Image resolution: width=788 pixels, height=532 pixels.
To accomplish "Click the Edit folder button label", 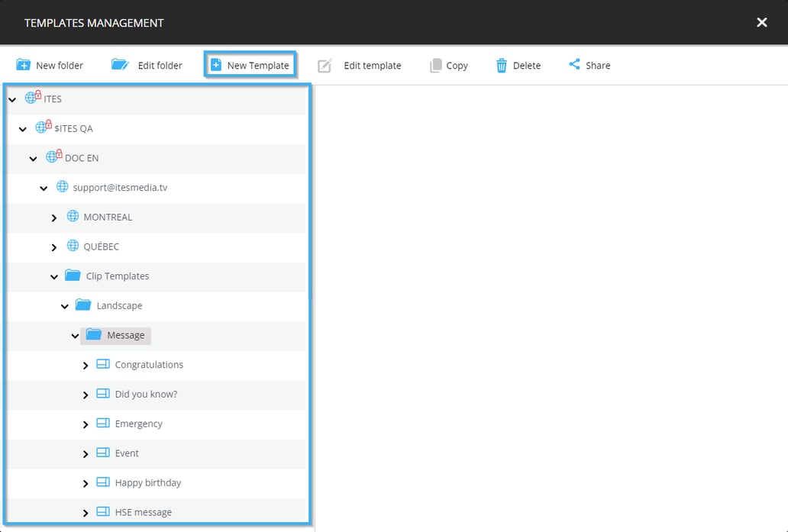I will coord(160,66).
